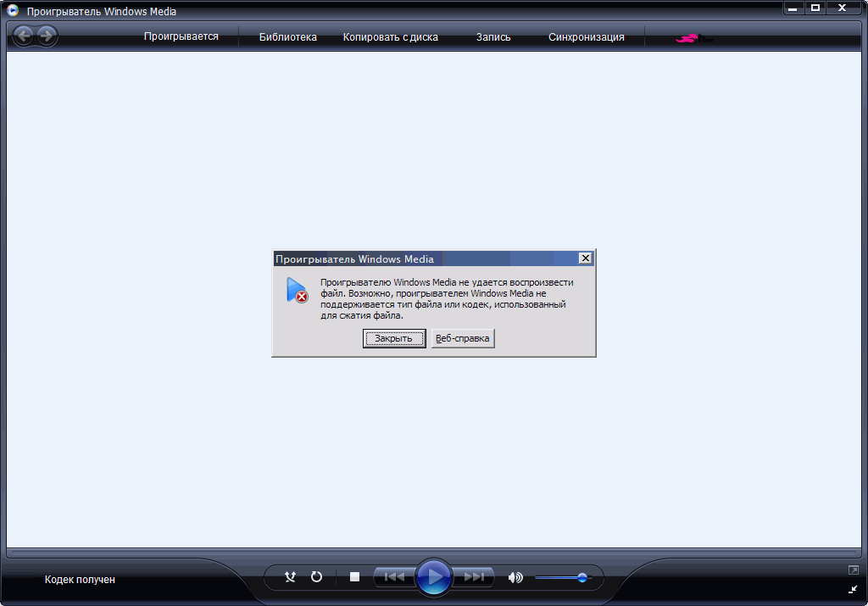Click the error playback icon in dialog
Image resolution: width=868 pixels, height=606 pixels.
297,290
